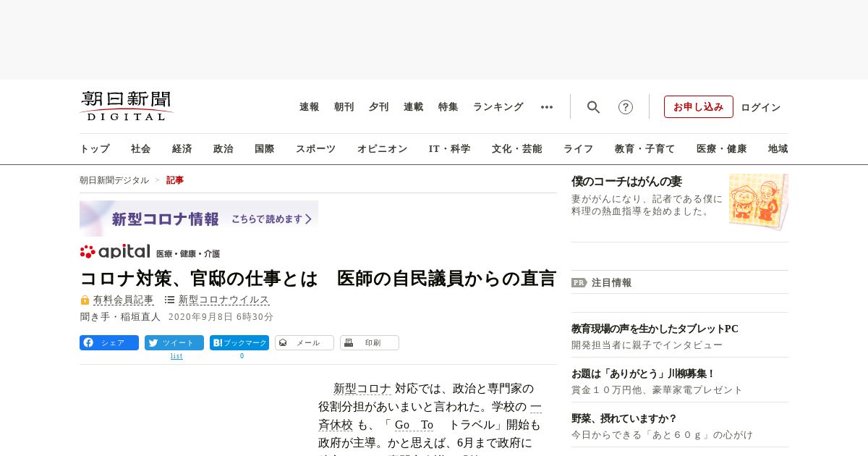Open the search magnifier icon

pos(593,107)
